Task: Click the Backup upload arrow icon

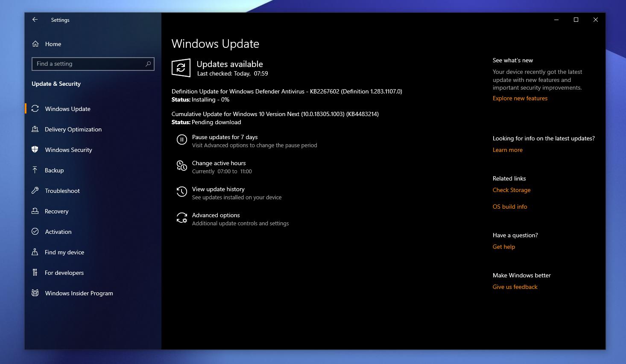Action: tap(35, 170)
